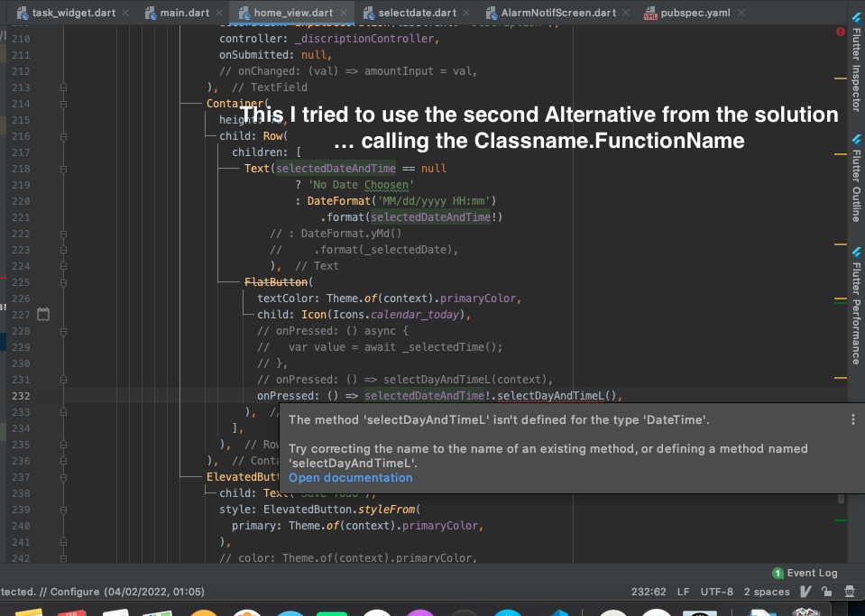Image resolution: width=865 pixels, height=616 pixels.
Task: Close the main.dart tab
Action: (219, 13)
